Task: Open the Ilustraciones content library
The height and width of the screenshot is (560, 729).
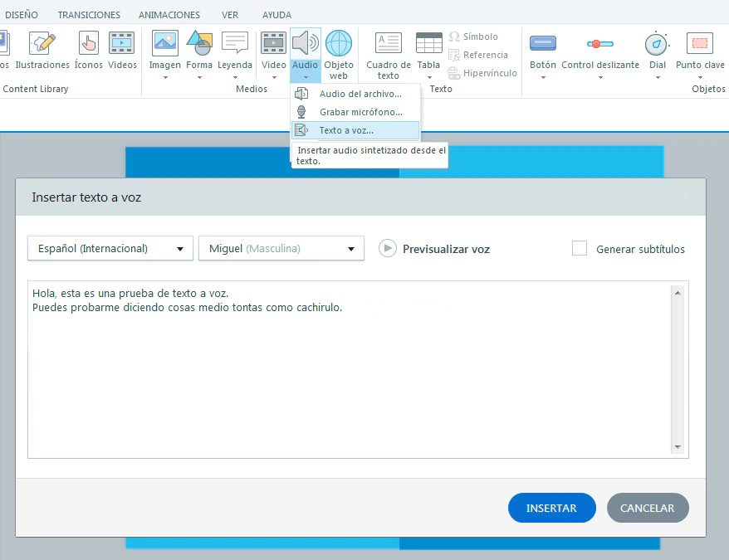Action: tap(42, 51)
